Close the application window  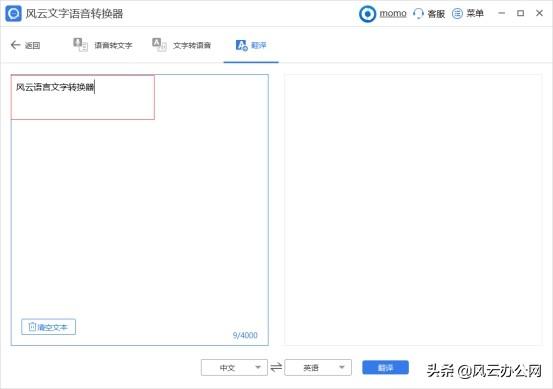coord(539,13)
